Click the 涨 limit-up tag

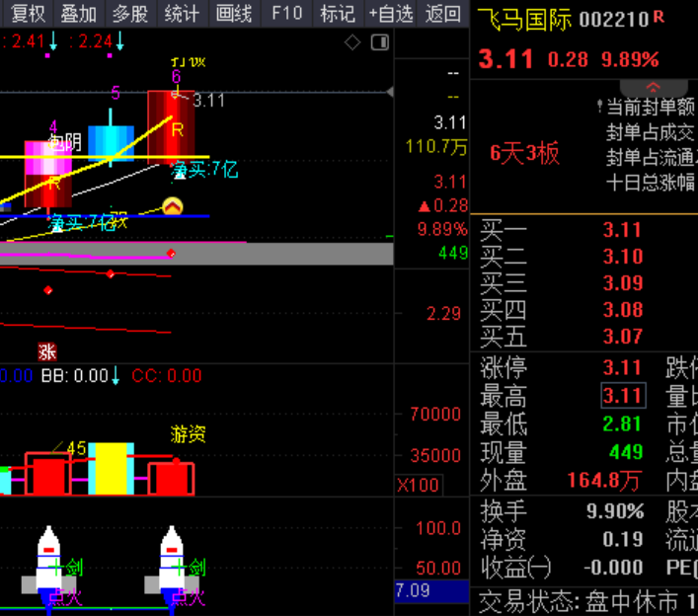click(x=47, y=351)
